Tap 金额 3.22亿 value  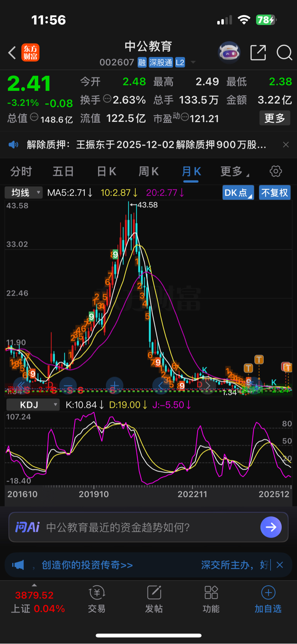(275, 100)
